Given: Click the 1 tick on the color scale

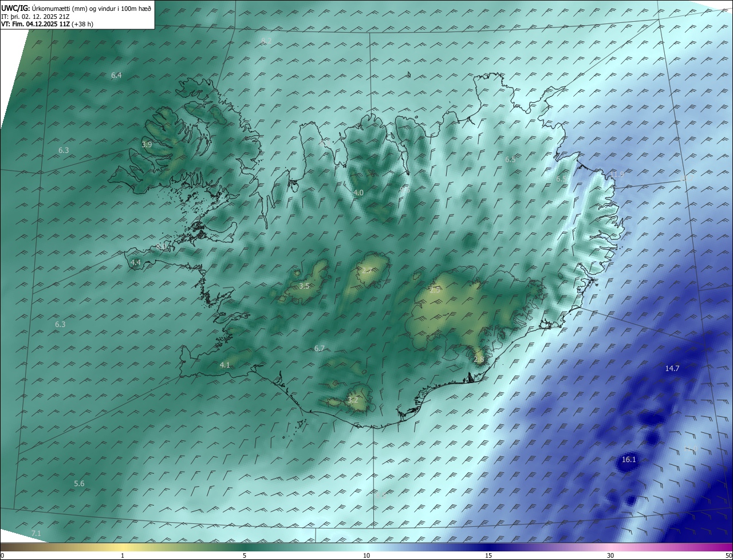Looking at the screenshot, I should pyautogui.click(x=123, y=555).
